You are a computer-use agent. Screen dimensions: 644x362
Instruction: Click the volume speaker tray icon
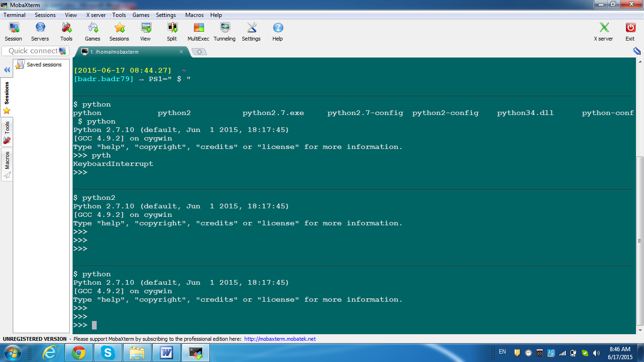coord(596,353)
